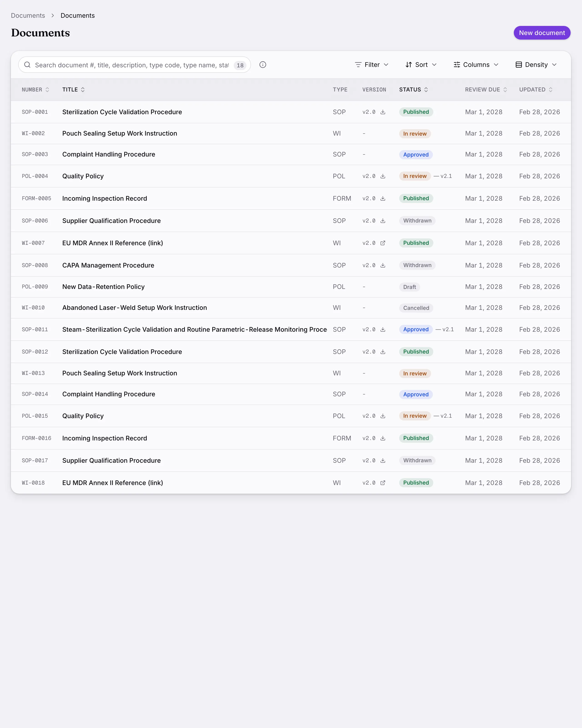Viewport: 582px width, 728px height.
Task: Go to Documents parent breadcrumb
Action: point(28,15)
